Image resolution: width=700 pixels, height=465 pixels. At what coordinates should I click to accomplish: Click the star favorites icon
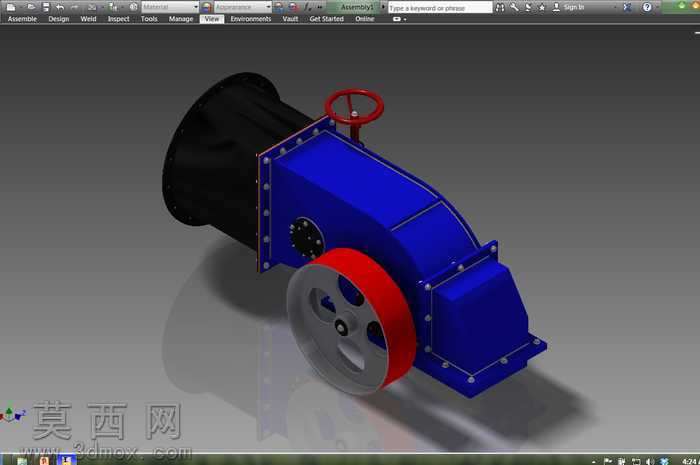(x=542, y=8)
